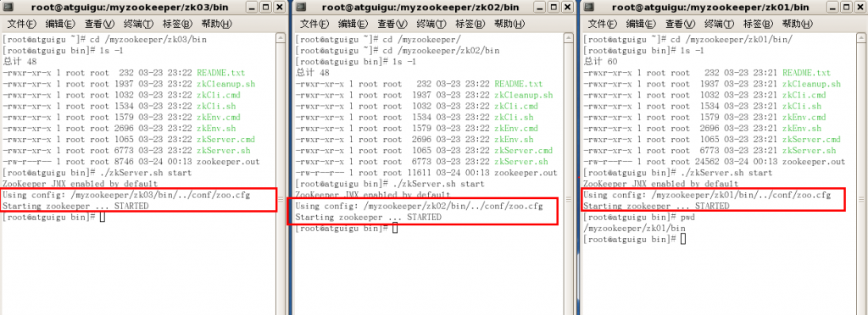The image size is (868, 315).
Task: Click 'Using config' zk01 zoo.cfg line
Action: click(x=708, y=195)
